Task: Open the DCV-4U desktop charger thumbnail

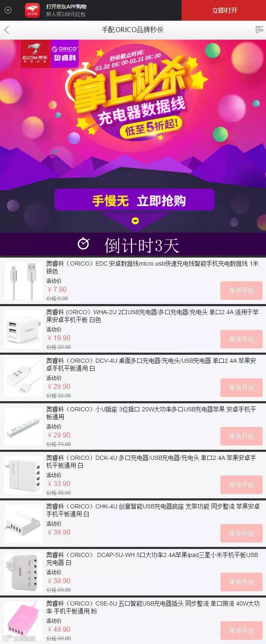Action: coord(23,378)
